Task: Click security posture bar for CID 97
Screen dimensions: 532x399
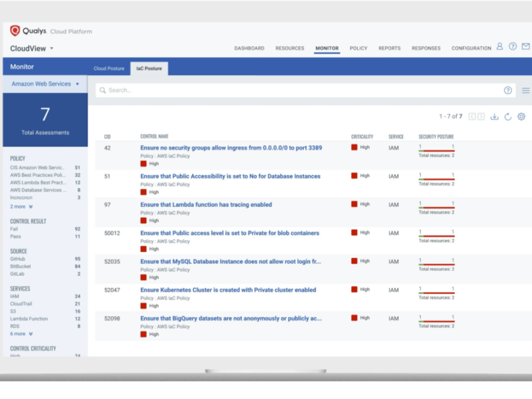Action: (436, 207)
